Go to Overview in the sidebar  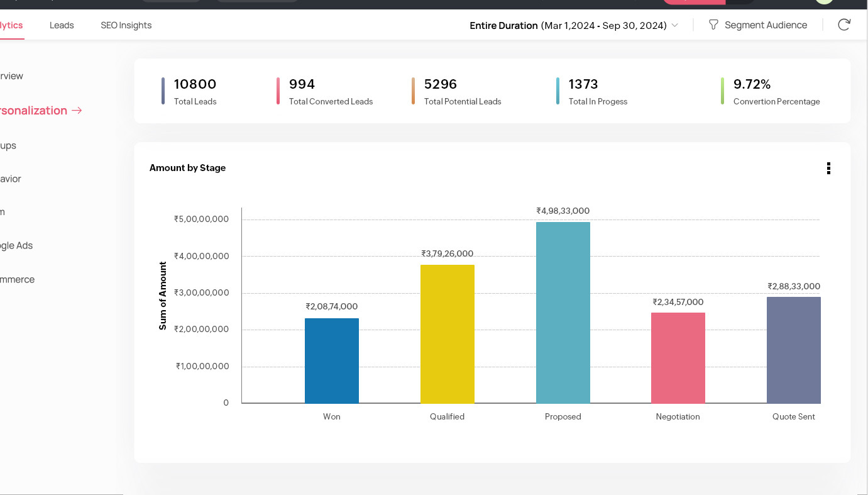pos(11,76)
